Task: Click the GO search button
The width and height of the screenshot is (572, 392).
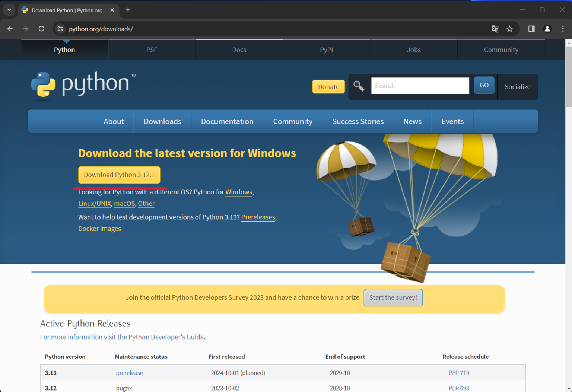Action: [x=484, y=85]
